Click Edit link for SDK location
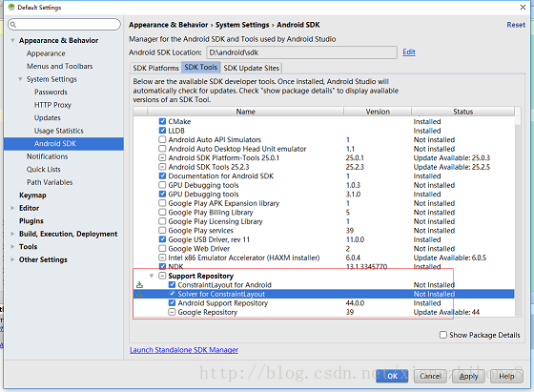 coord(409,52)
